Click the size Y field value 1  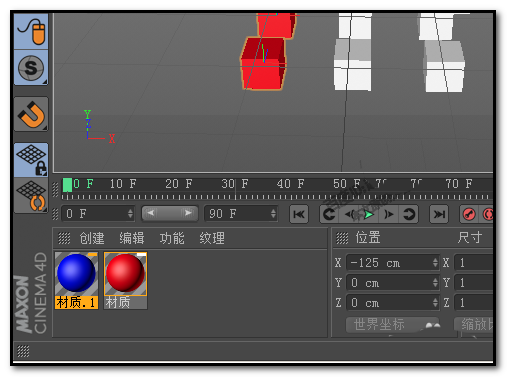[474, 283]
